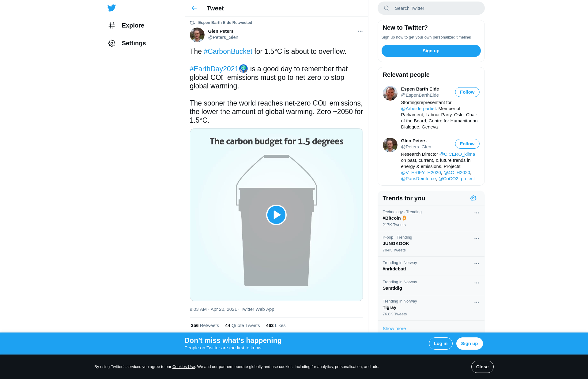Open @EspenBarthEide handle in Relevant people
The image size is (588, 379).
[420, 95]
